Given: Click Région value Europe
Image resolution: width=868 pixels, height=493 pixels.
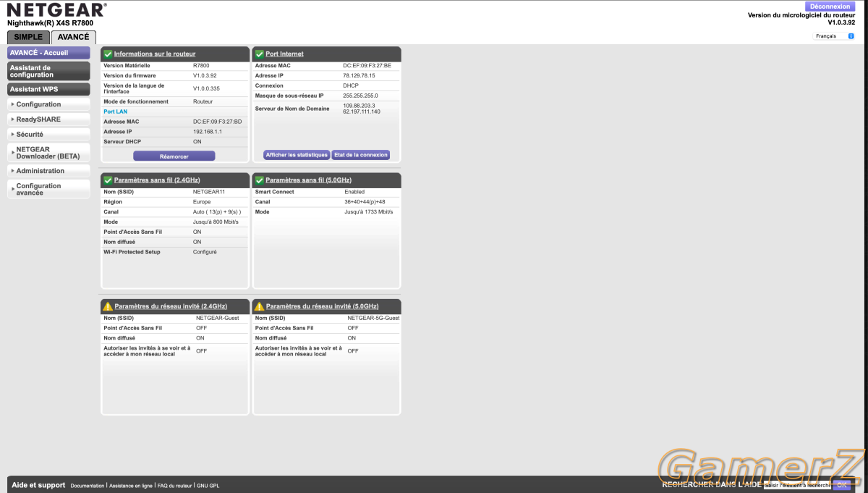Looking at the screenshot, I should point(202,202).
